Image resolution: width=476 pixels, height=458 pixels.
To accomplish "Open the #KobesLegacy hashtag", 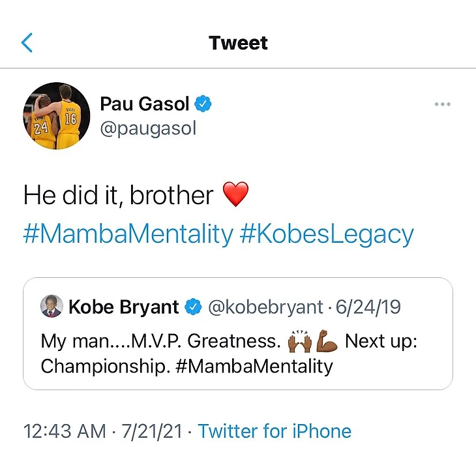I will [x=327, y=234].
